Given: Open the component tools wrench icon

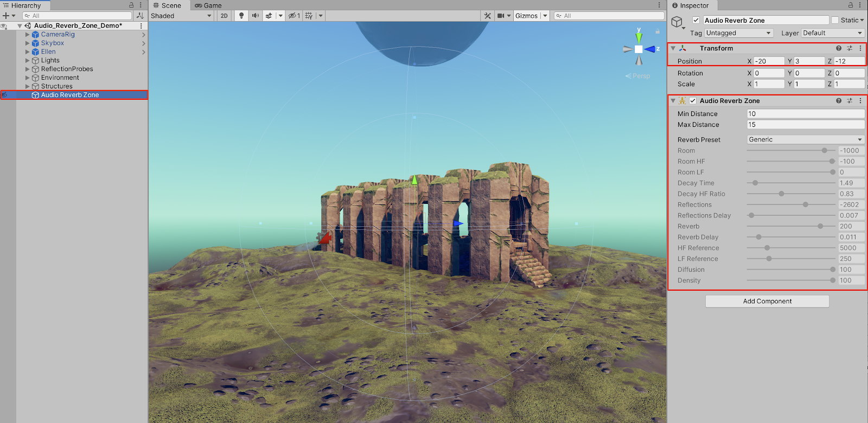Looking at the screenshot, I should 487,16.
